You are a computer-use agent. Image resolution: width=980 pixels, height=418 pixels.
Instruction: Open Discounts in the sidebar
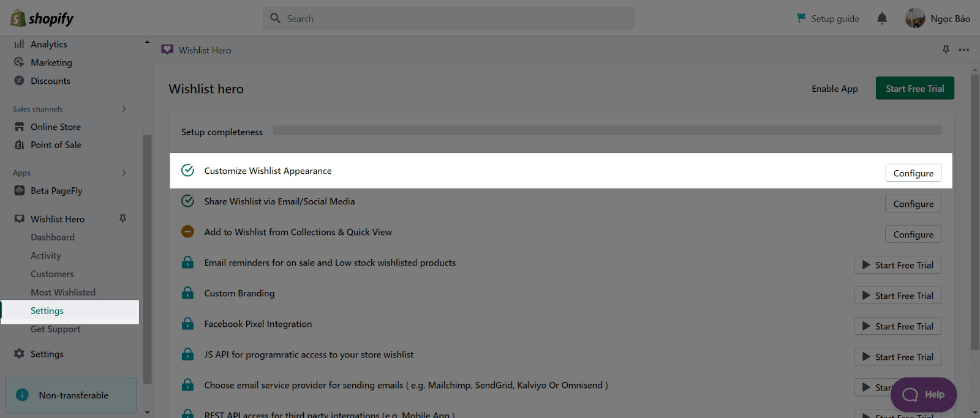point(50,81)
